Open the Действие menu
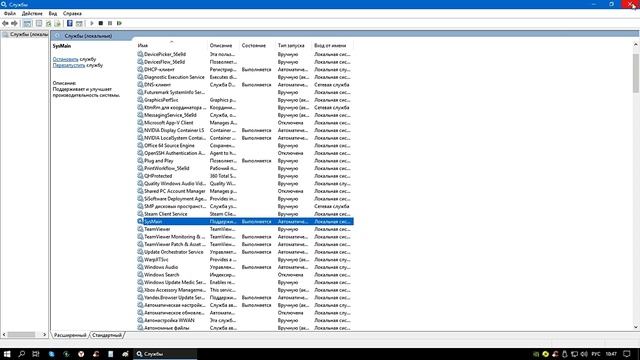The width and height of the screenshot is (640, 360). pos(32,13)
